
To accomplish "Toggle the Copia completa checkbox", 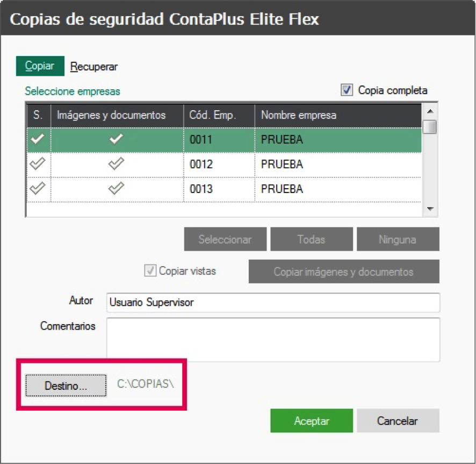I will coord(347,90).
